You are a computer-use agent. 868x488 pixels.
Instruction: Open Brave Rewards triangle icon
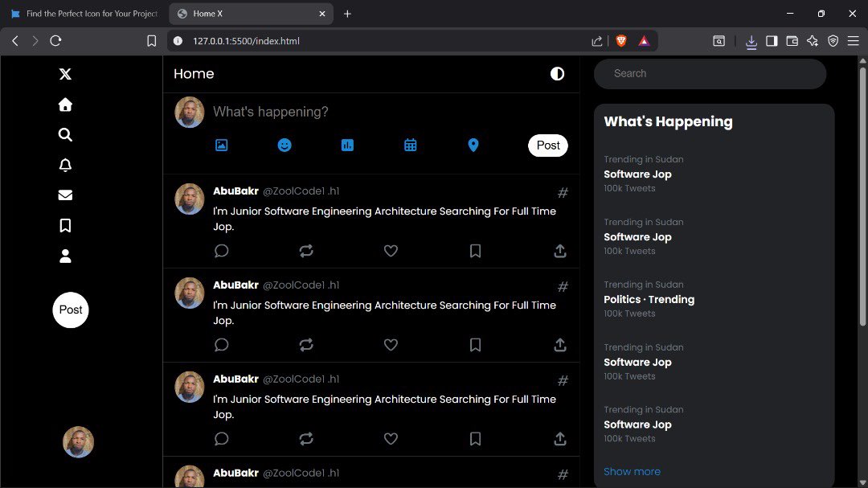pyautogui.click(x=644, y=40)
